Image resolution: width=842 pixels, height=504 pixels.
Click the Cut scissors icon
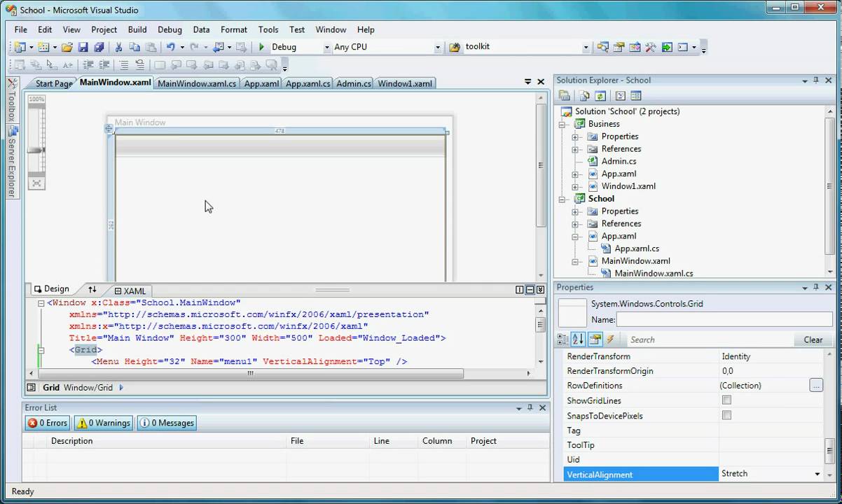click(x=118, y=47)
